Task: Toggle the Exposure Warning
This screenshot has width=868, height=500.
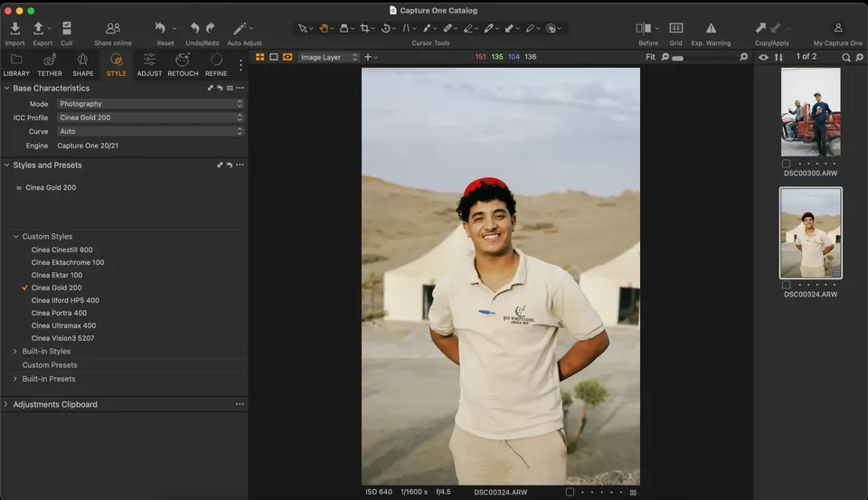Action: tap(711, 28)
